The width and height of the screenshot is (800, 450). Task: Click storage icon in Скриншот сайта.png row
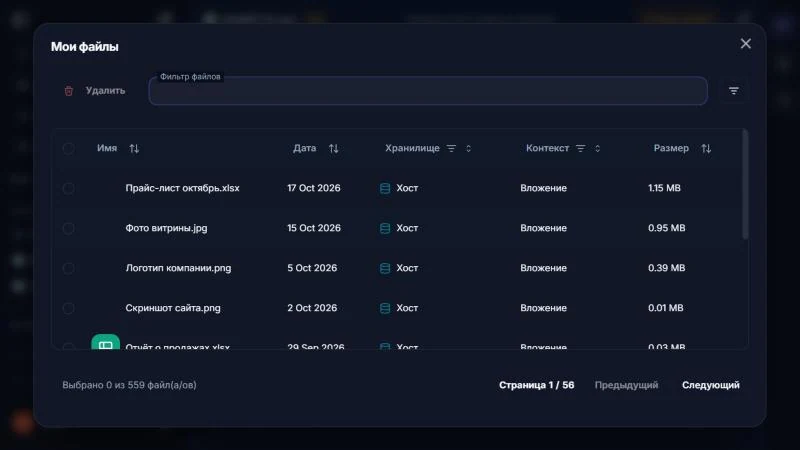click(385, 308)
